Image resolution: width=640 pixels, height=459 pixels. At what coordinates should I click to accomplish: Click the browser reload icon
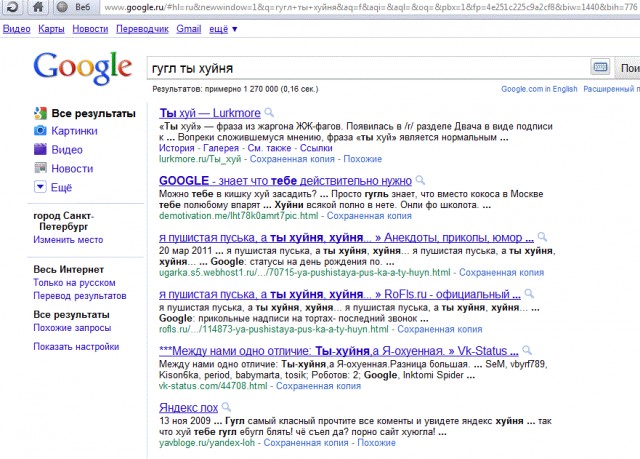pyautogui.click(x=12, y=7)
